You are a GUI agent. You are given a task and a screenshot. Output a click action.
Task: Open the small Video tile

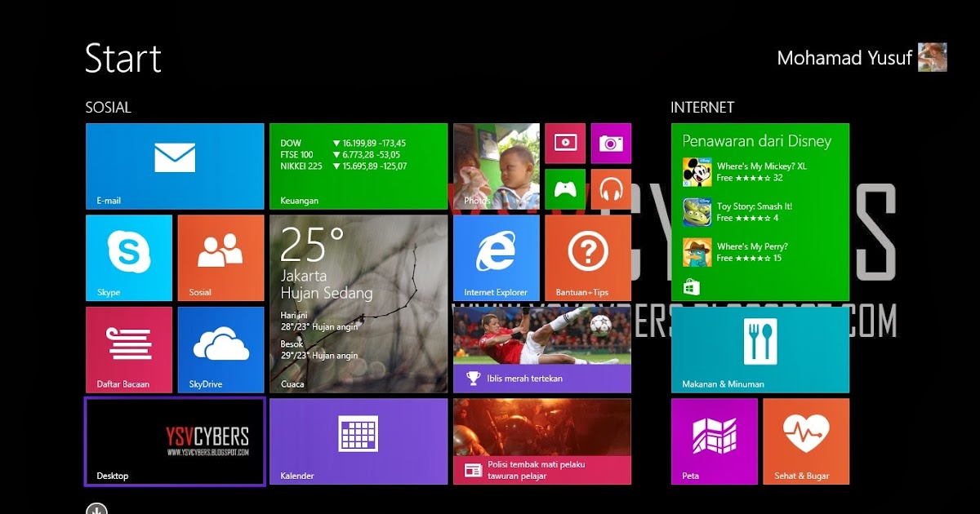(565, 144)
